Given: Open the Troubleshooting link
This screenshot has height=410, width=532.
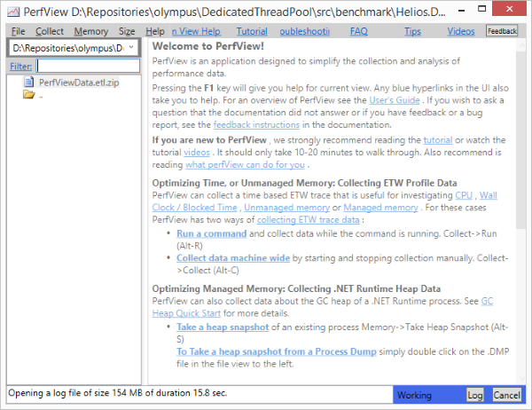Looking at the screenshot, I should 305,31.
